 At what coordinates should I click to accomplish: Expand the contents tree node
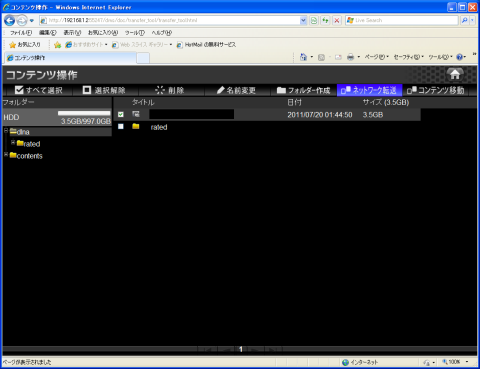[x=6, y=155]
